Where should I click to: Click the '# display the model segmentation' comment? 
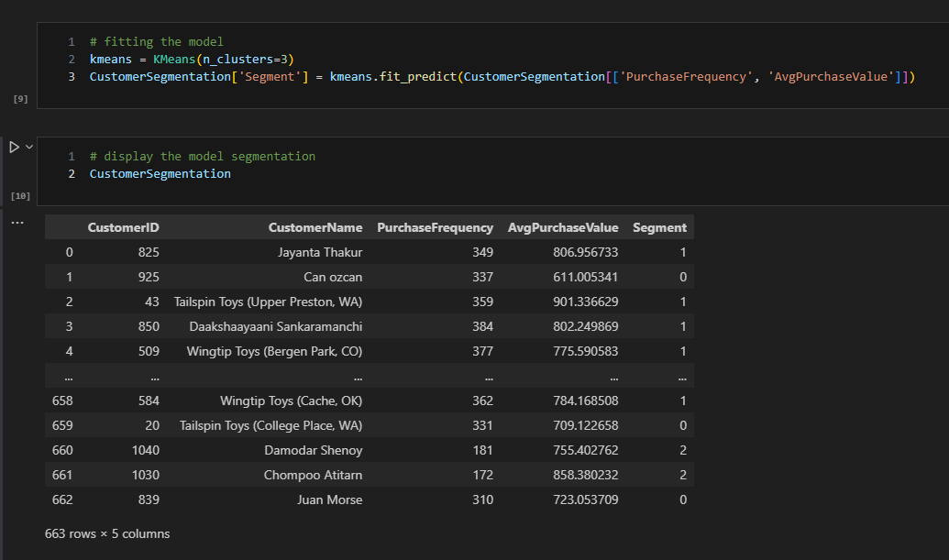[x=202, y=156]
